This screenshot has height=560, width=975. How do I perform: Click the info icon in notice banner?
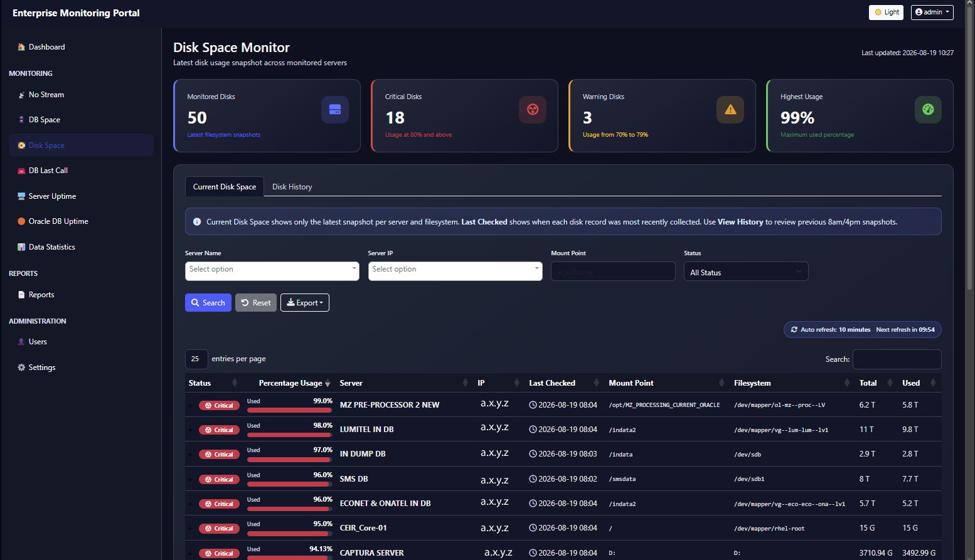click(197, 222)
